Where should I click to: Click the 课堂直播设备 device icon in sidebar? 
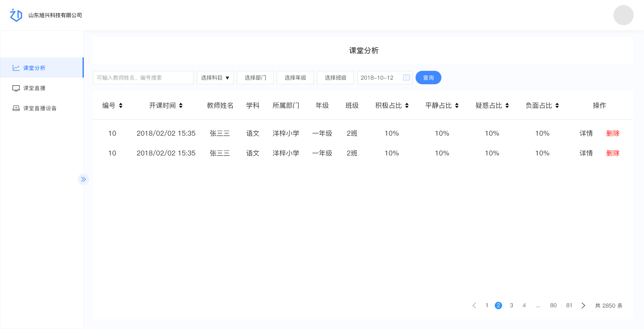pyautogui.click(x=16, y=108)
